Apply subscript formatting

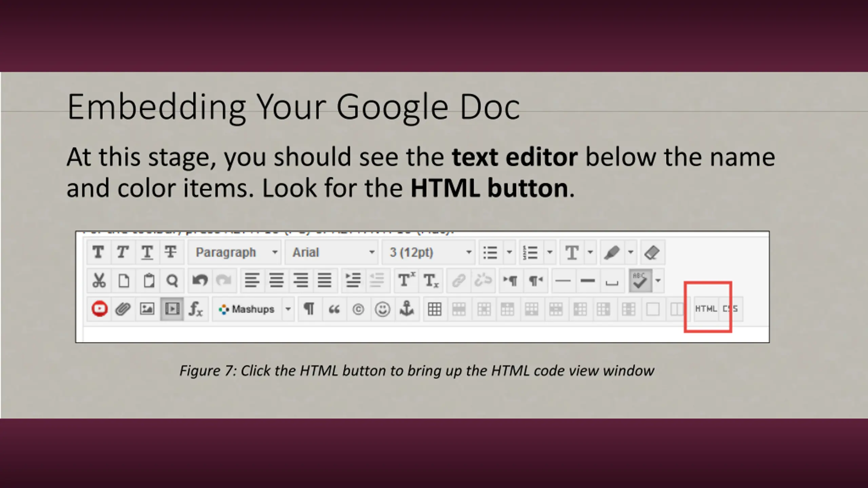[431, 281]
